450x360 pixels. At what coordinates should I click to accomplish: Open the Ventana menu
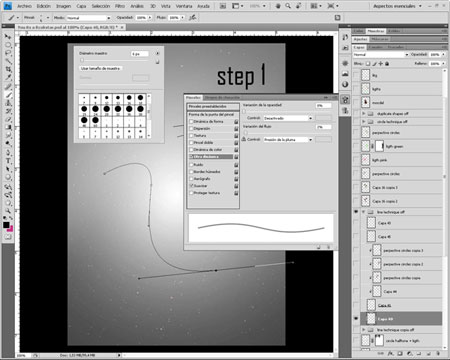pyautogui.click(x=184, y=6)
